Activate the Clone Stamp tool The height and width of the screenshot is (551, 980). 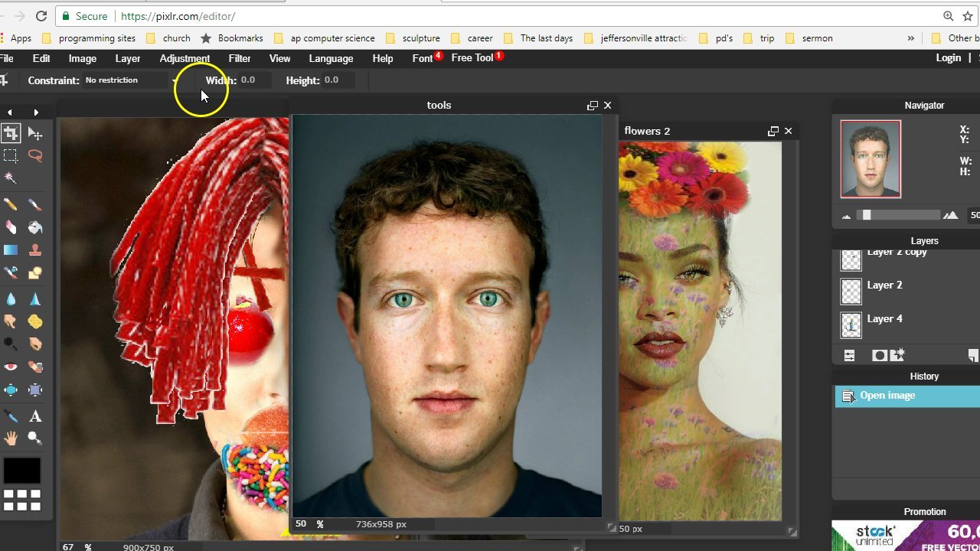[35, 250]
